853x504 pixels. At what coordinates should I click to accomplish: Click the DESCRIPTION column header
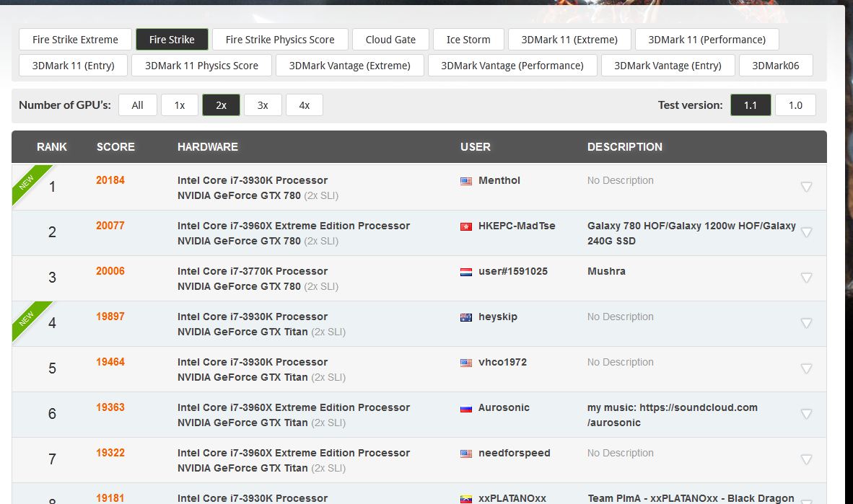(625, 147)
